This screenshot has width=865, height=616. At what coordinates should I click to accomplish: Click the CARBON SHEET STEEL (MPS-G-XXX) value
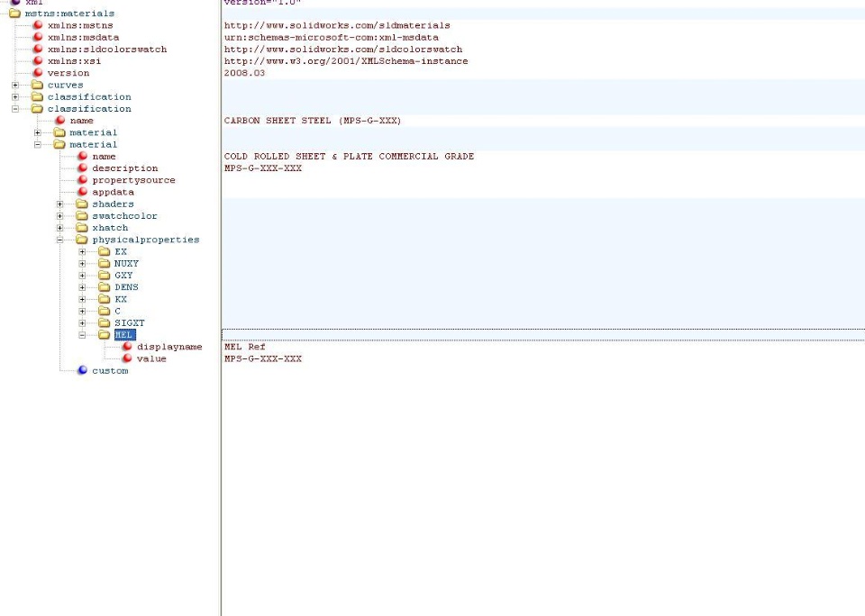pos(313,121)
